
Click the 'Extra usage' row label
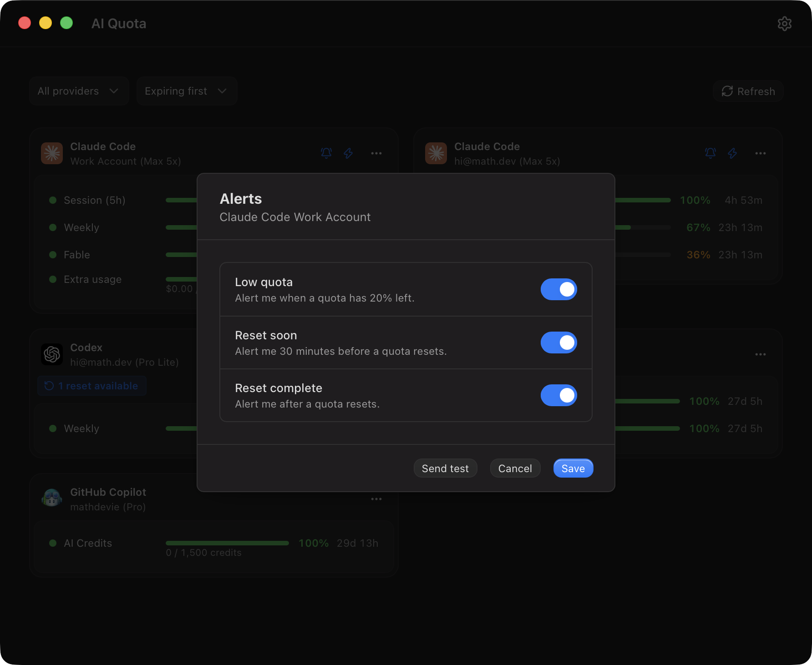93,279
